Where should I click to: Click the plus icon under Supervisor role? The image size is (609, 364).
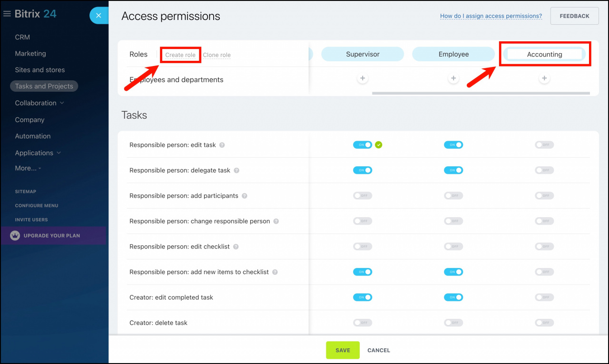click(x=363, y=78)
